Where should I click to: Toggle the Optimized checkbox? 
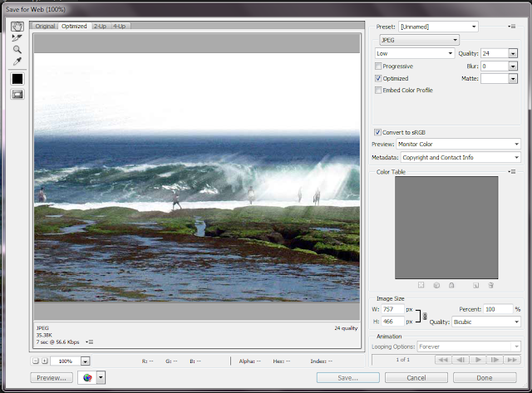378,78
